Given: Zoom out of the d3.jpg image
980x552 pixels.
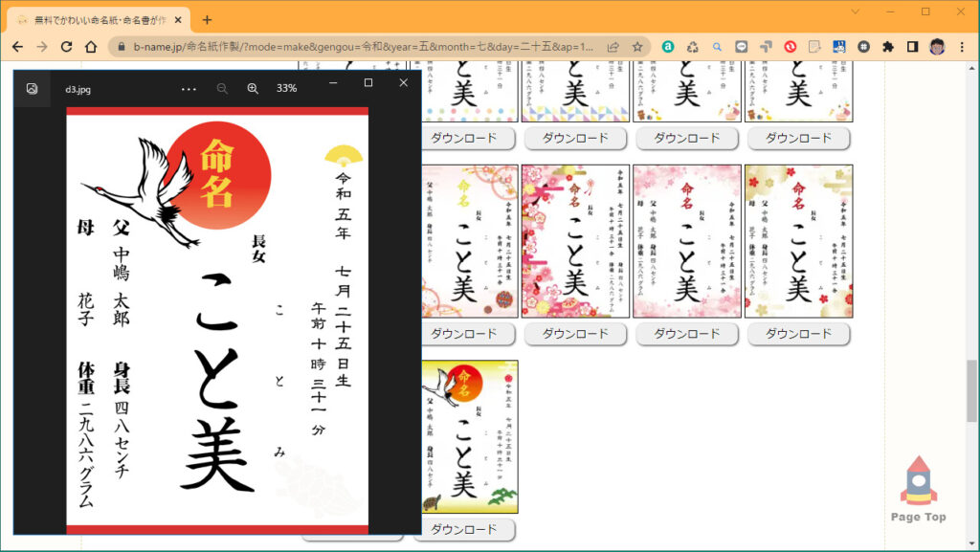Looking at the screenshot, I should (x=221, y=88).
